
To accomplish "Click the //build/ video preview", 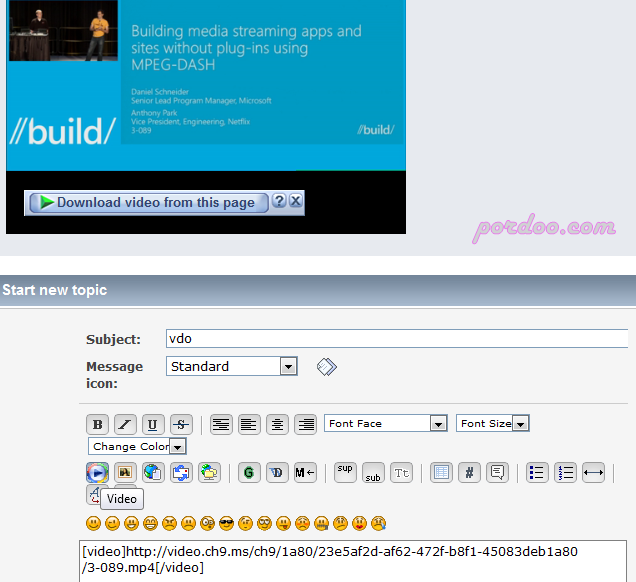I will tap(206, 85).
